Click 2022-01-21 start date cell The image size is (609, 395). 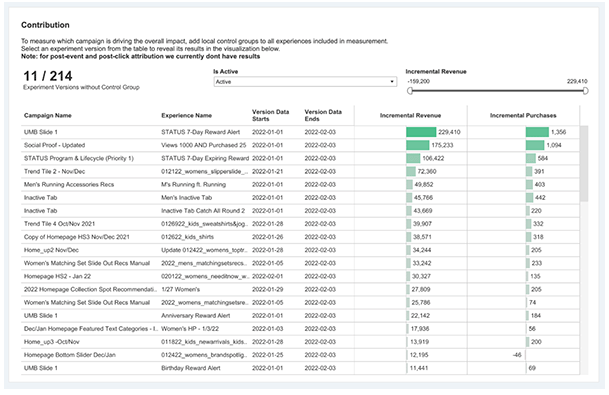[x=267, y=171]
